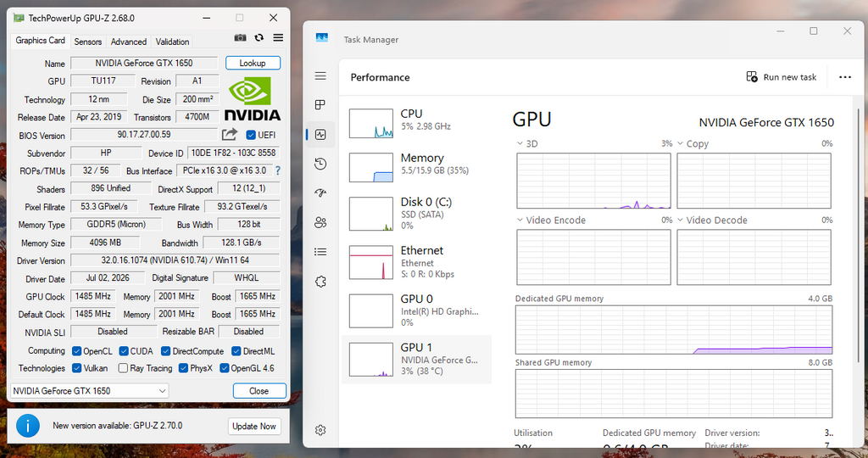Open the Services page icon in sidebar
The image size is (868, 458).
point(320,282)
